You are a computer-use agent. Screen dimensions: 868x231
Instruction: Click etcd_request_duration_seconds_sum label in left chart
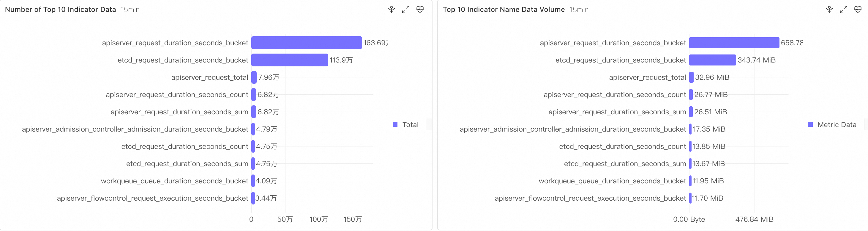187,163
